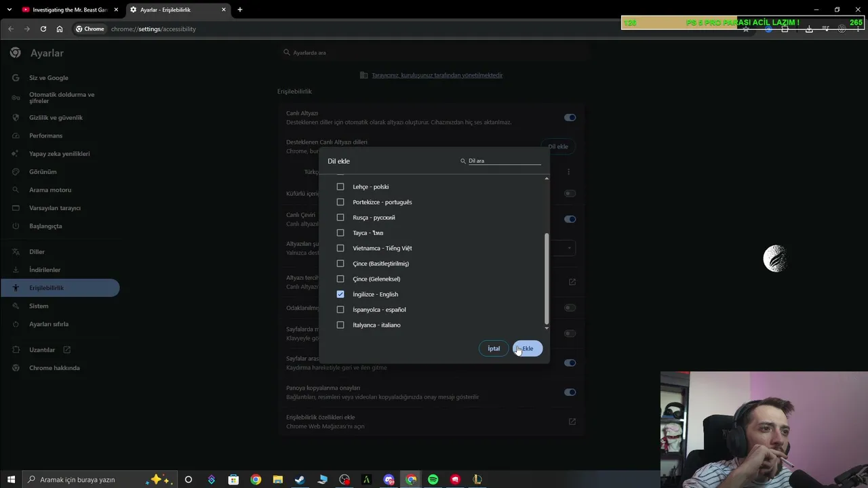868x488 pixels.
Task: Click the Ekle button
Action: (528, 348)
